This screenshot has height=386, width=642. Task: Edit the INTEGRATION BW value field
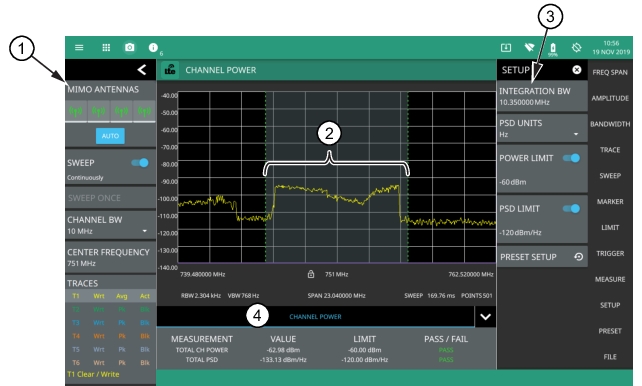(542, 96)
